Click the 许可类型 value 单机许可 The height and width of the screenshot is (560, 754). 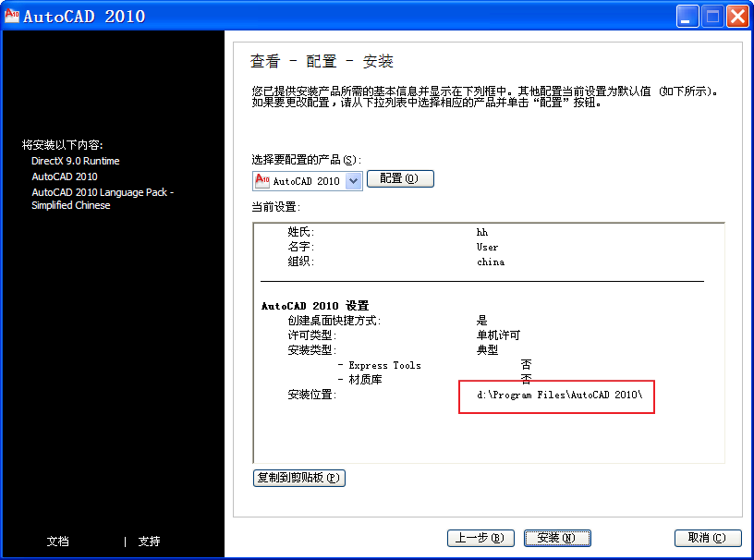[x=498, y=335]
